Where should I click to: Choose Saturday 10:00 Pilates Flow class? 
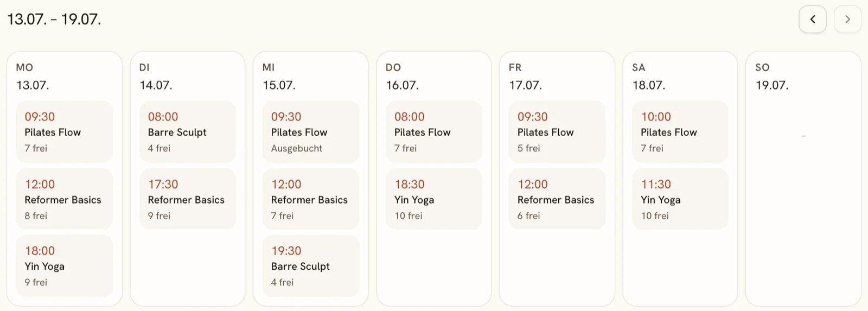click(680, 132)
